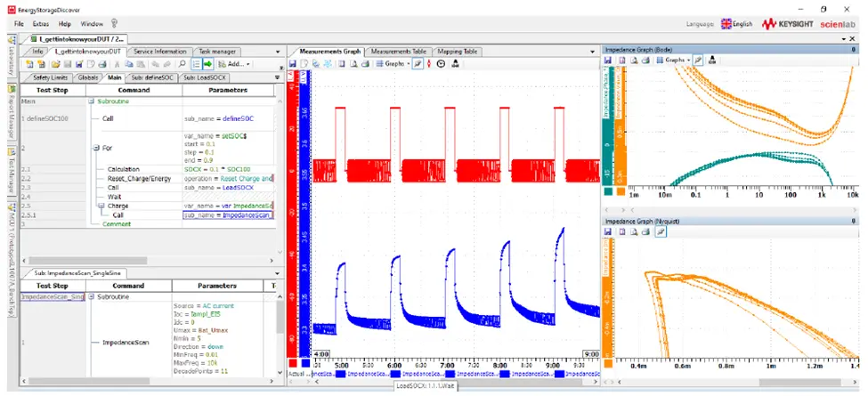Open the File menu
This screenshot has width=868, height=396.
pyautogui.click(x=19, y=24)
